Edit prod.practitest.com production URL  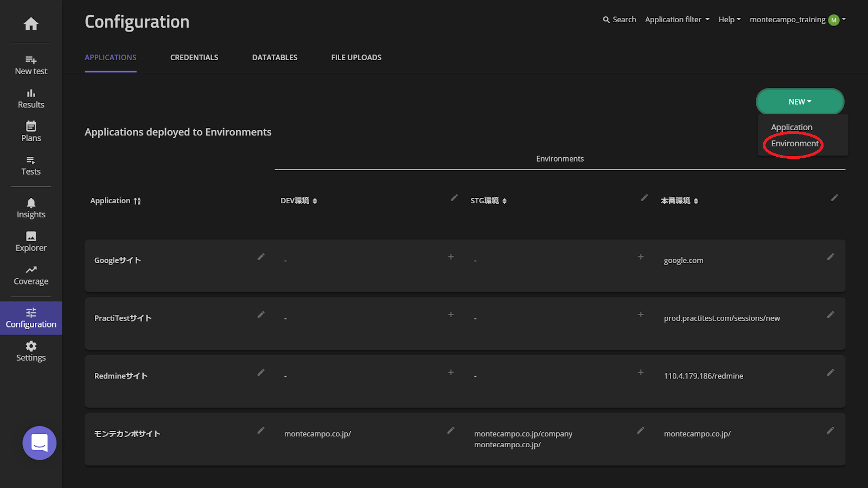(x=831, y=314)
